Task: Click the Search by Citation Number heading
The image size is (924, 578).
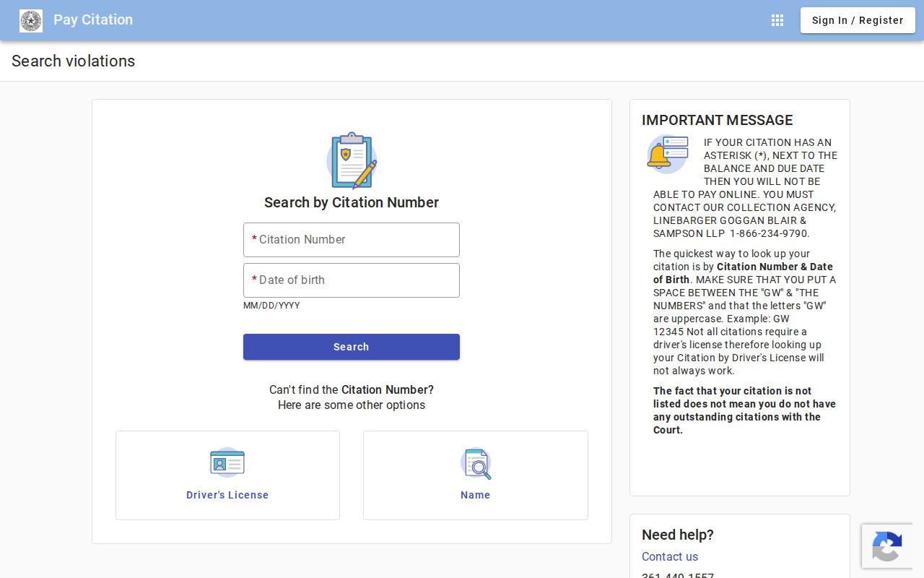Action: point(352,202)
